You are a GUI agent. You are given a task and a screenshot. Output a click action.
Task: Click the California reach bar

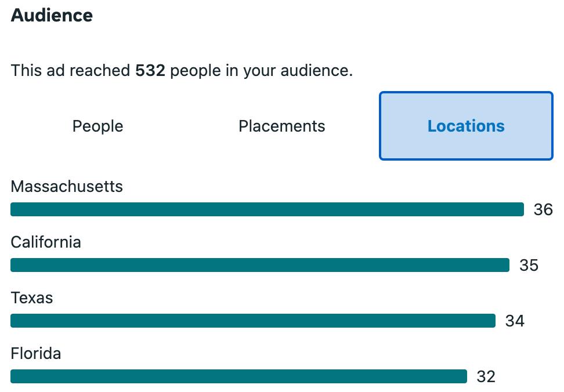[259, 265]
